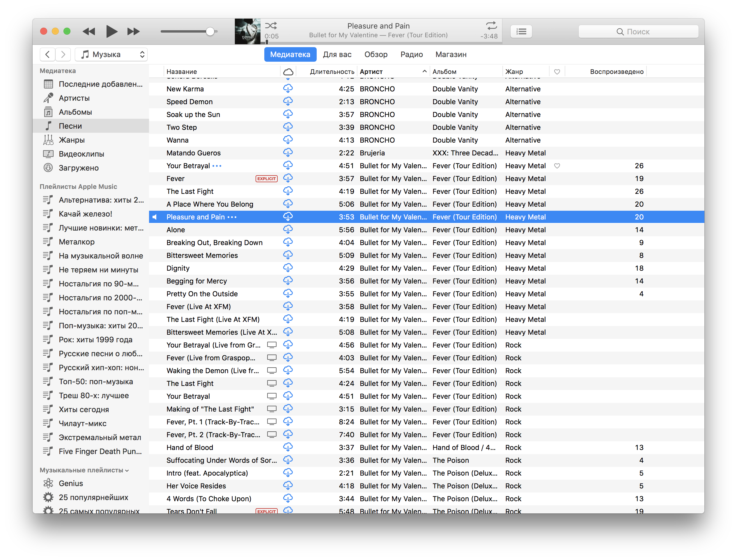Click the album artwork thumbnail
737x560 pixels.
(247, 31)
